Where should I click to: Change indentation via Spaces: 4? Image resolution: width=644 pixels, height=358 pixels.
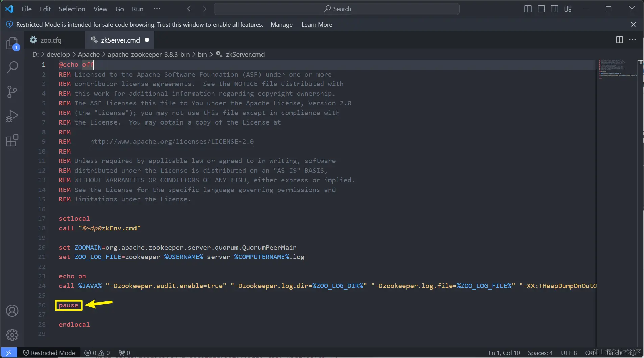click(540, 353)
